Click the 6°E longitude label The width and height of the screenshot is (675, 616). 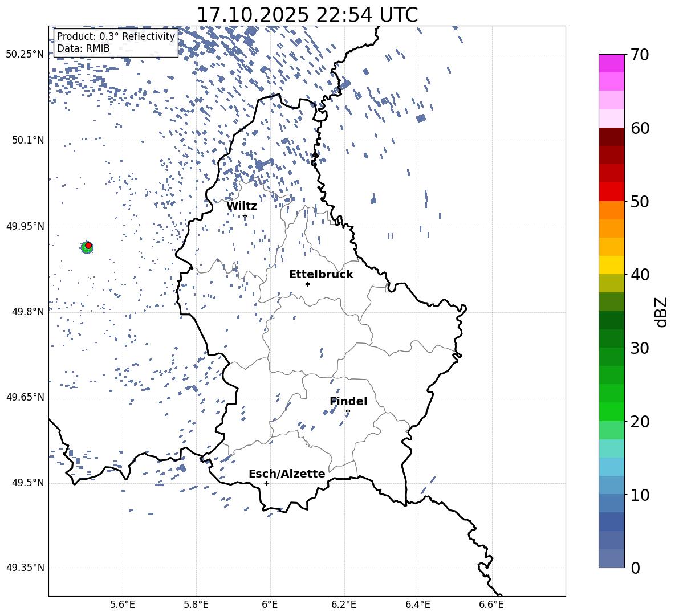tap(270, 605)
